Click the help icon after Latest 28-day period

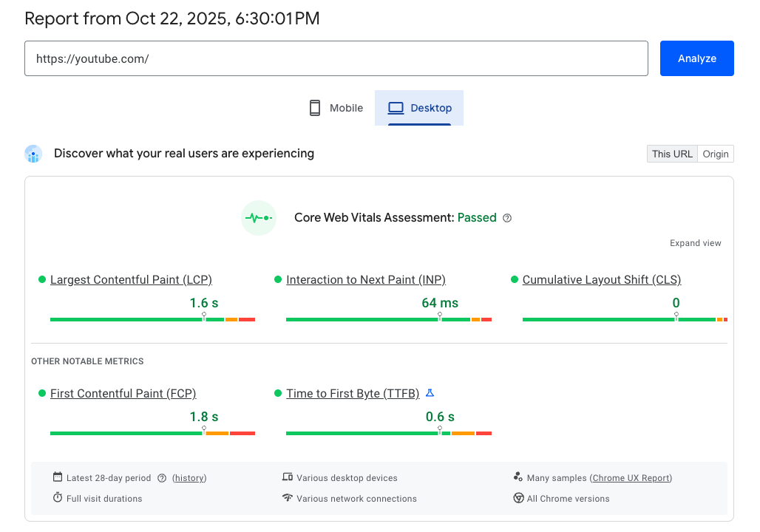coord(161,477)
